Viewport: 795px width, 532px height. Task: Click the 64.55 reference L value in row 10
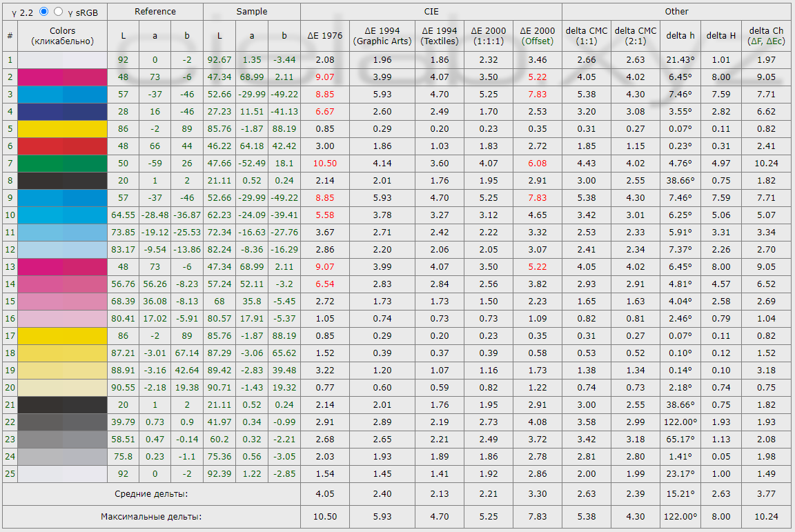click(x=124, y=215)
